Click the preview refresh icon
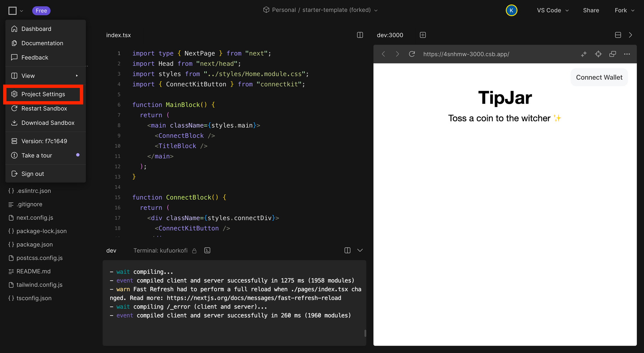 [412, 54]
